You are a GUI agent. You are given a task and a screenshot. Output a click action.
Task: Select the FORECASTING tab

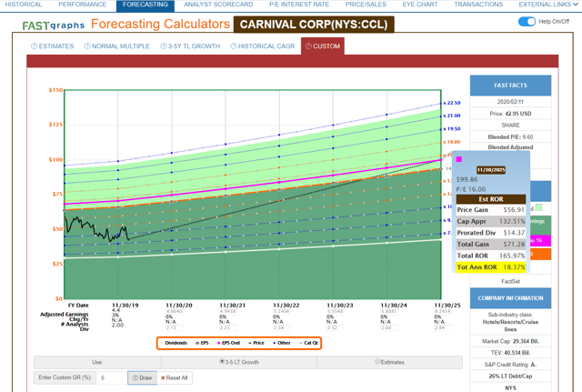click(145, 5)
